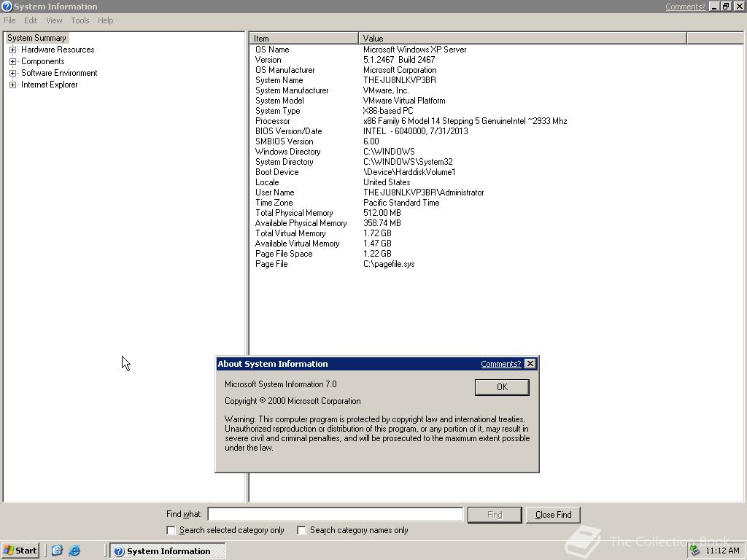747x560 pixels.
Task: Click the Value column header
Action: click(522, 39)
